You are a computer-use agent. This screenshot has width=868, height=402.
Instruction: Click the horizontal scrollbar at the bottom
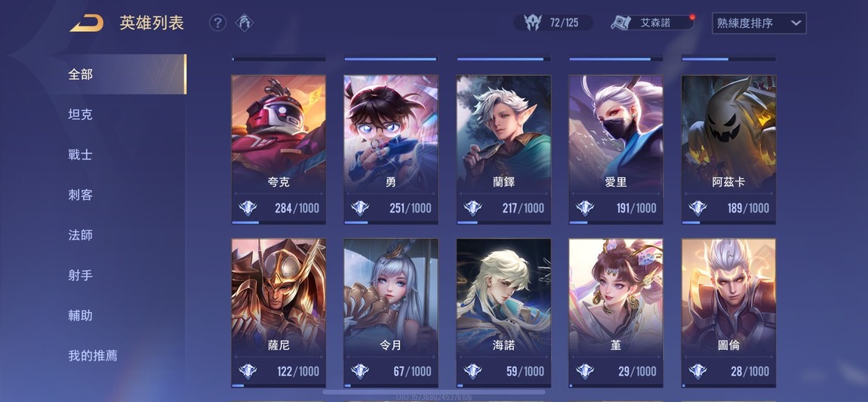pos(434,392)
